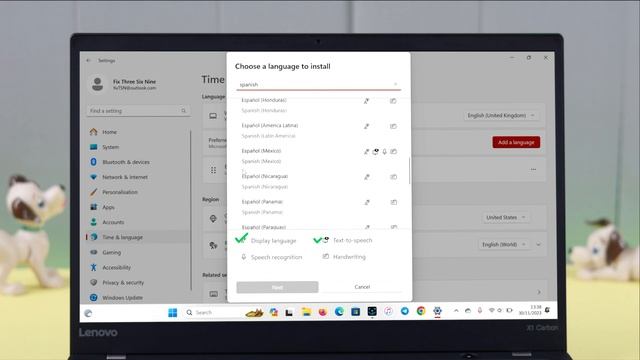Open Windows Update settings
Image resolution: width=640 pixels, height=360 pixels.
(x=138, y=298)
